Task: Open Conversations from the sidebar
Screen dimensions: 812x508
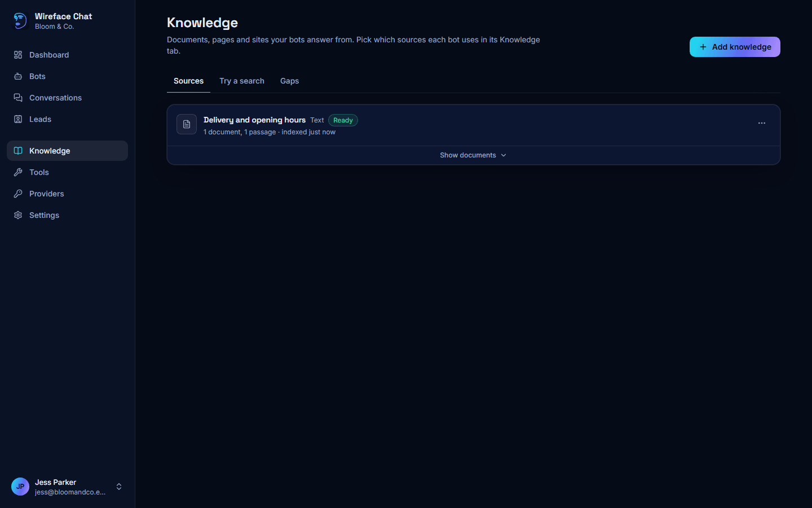Action: 67,98
